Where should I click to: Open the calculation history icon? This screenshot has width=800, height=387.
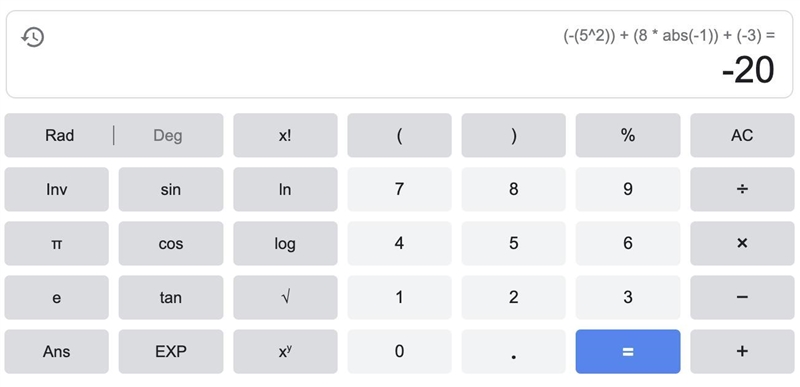pyautogui.click(x=33, y=37)
